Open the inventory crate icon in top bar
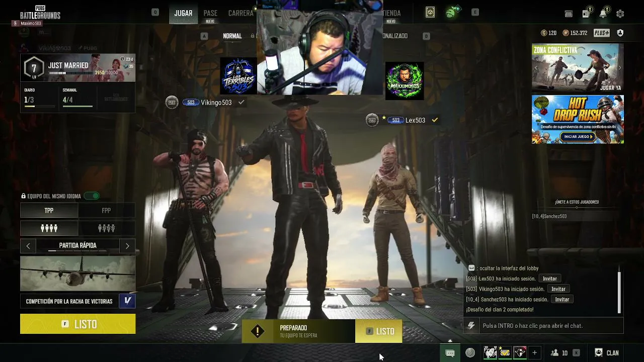The width and height of the screenshot is (644, 362). pyautogui.click(x=569, y=14)
